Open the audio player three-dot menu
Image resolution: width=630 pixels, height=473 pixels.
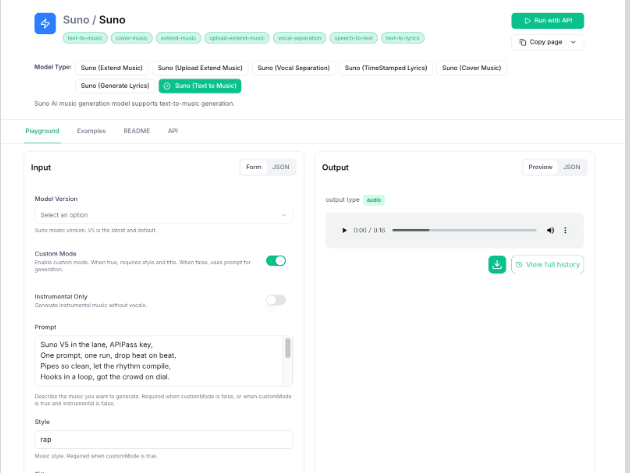coord(566,230)
